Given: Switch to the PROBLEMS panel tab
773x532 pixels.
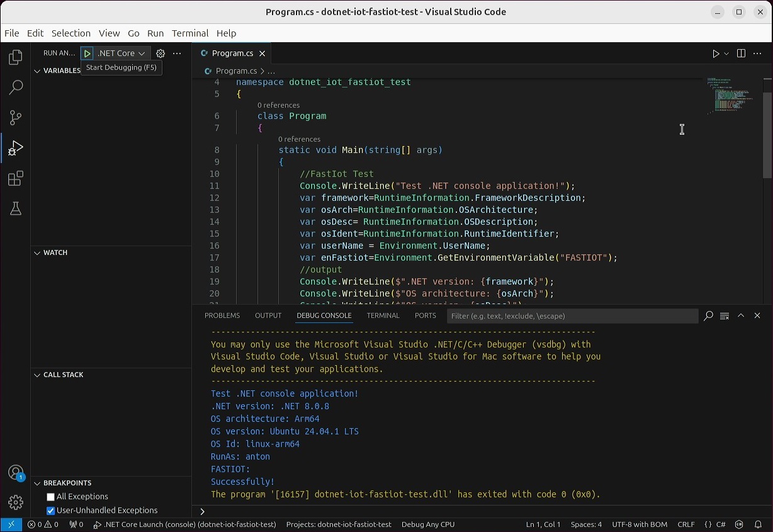Looking at the screenshot, I should coord(222,315).
